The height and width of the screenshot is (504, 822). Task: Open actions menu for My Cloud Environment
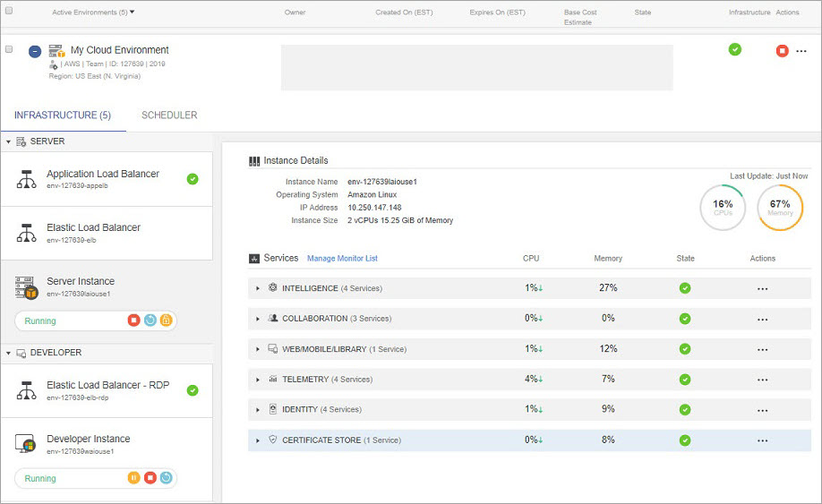tap(801, 51)
